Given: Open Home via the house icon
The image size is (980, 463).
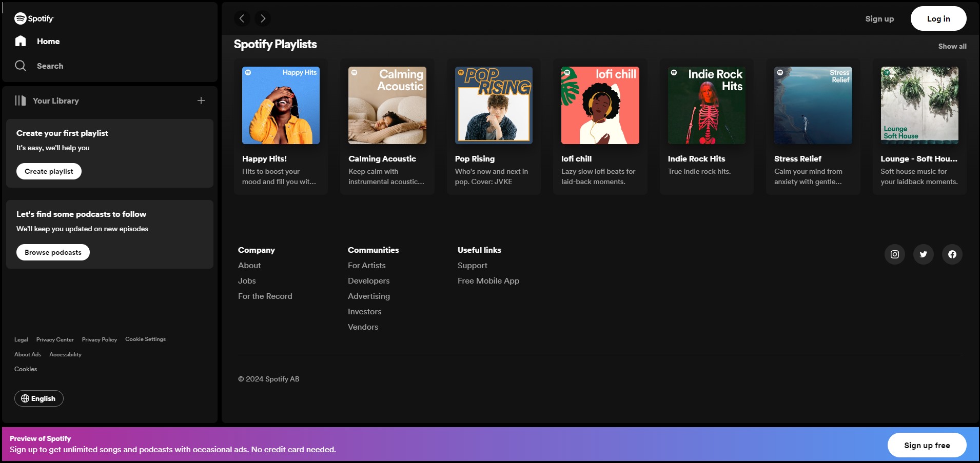Looking at the screenshot, I should [21, 41].
